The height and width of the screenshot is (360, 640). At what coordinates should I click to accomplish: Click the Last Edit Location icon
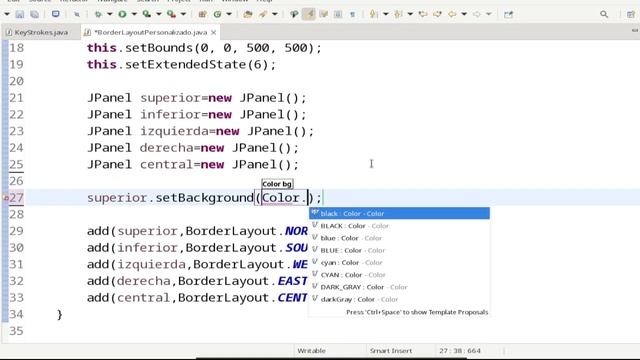pos(422,14)
